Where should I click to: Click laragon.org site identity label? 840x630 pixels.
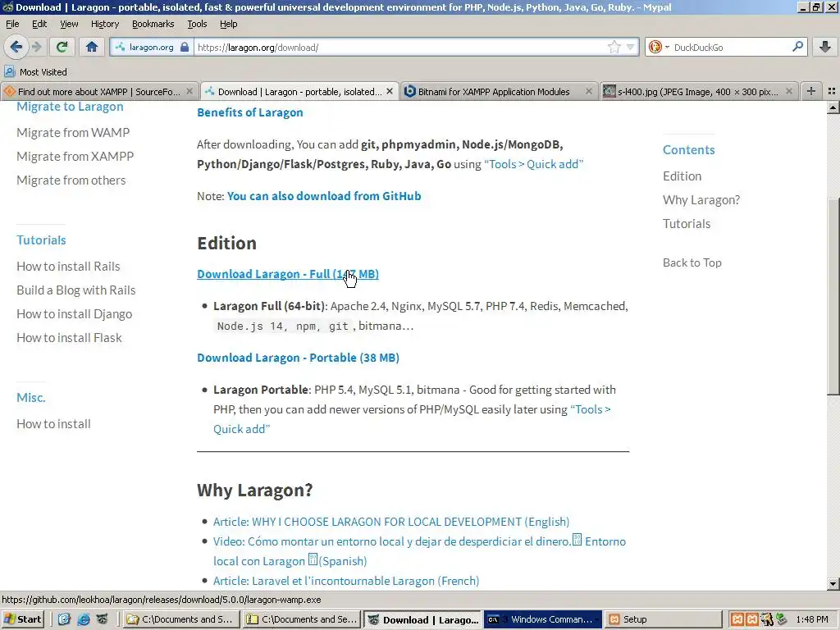tap(151, 47)
